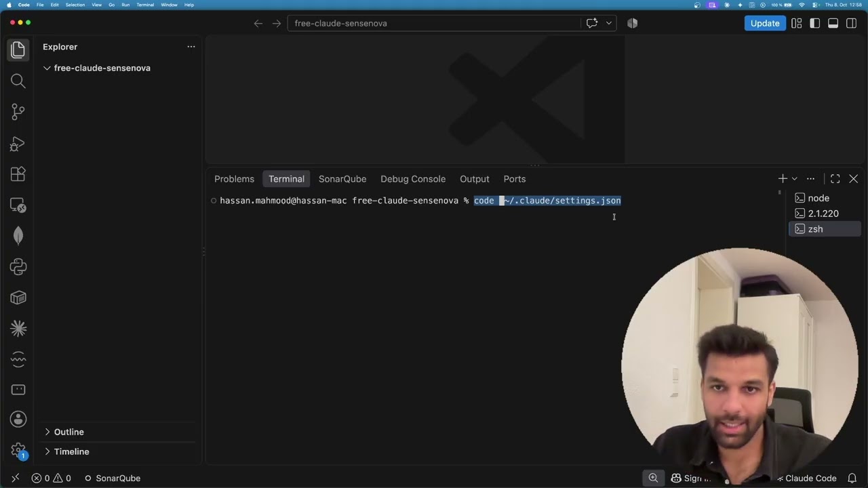This screenshot has width=868, height=488.
Task: Click the Go Back arrow in title bar
Action: pyautogui.click(x=258, y=23)
